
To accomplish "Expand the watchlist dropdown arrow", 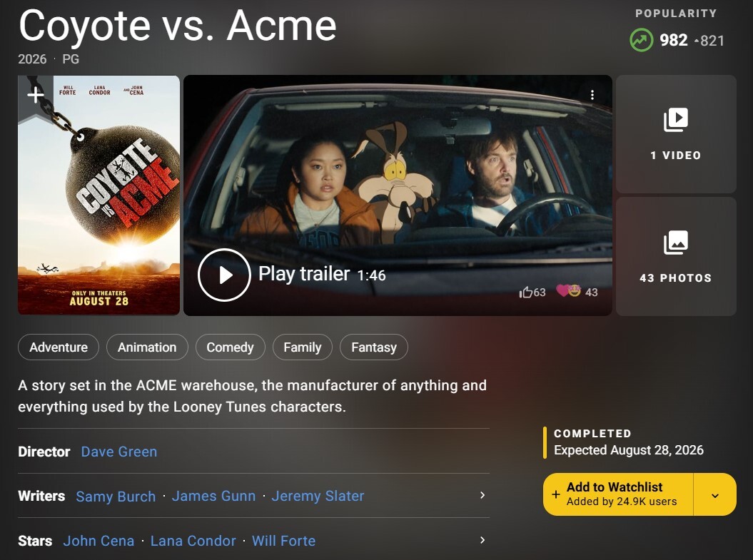I will [x=715, y=495].
